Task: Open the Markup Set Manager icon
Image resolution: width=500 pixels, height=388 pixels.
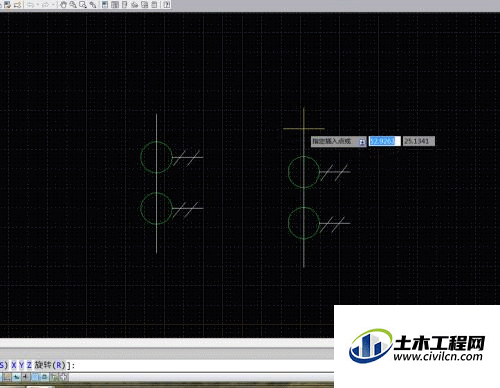Action: click(145, 5)
